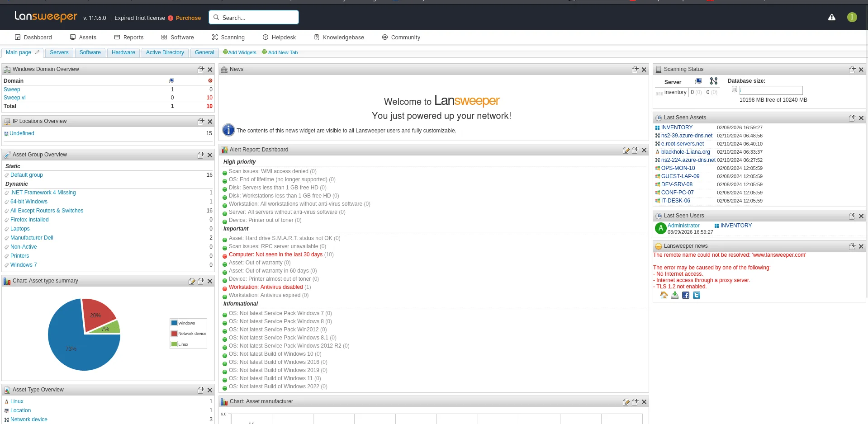
Task: Open the Helpdesk menu
Action: tap(280, 38)
